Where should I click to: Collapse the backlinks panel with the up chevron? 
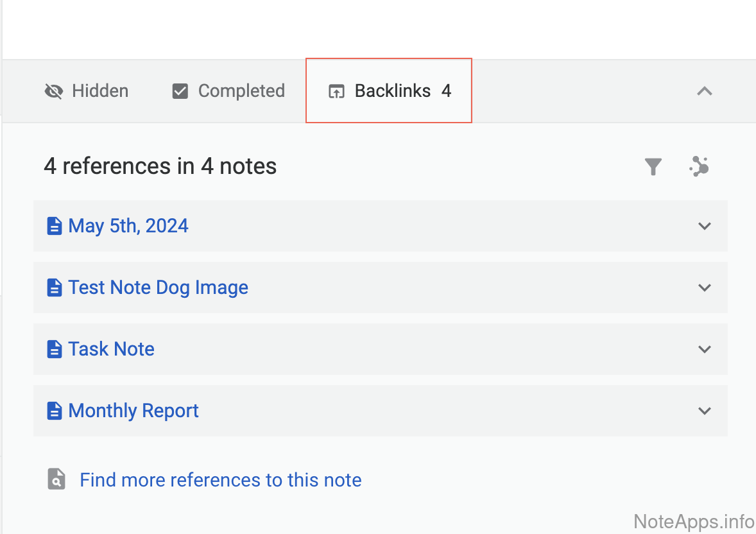click(705, 91)
